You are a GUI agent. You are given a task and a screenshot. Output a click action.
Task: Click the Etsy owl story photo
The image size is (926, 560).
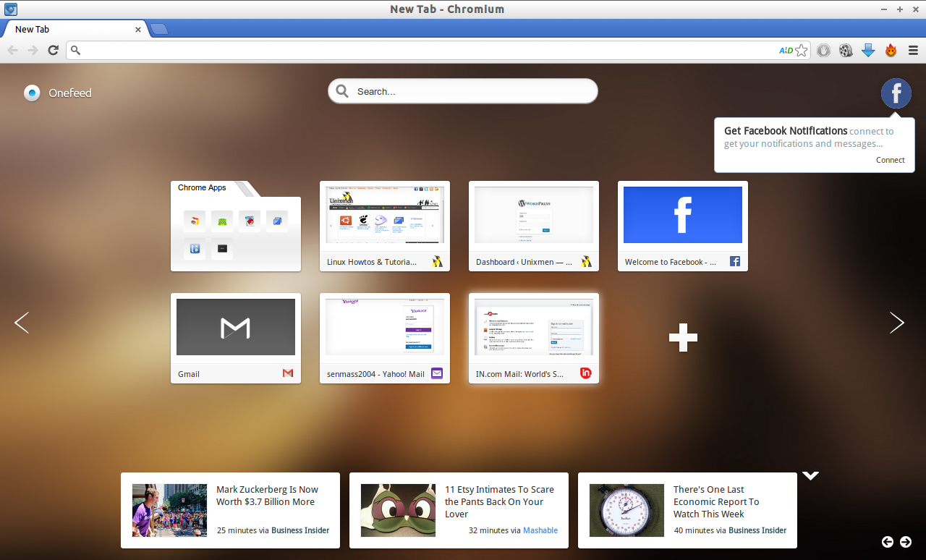tap(398, 510)
